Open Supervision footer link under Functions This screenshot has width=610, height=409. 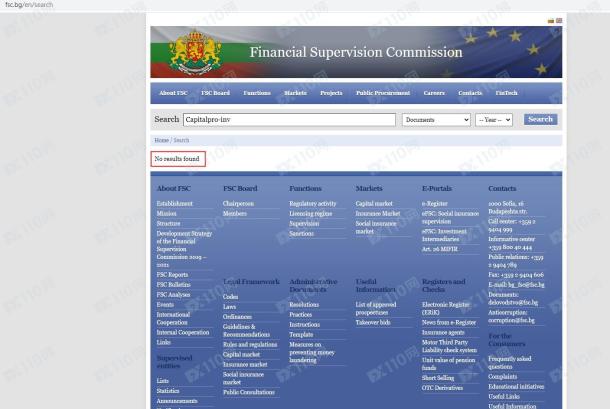304,224
